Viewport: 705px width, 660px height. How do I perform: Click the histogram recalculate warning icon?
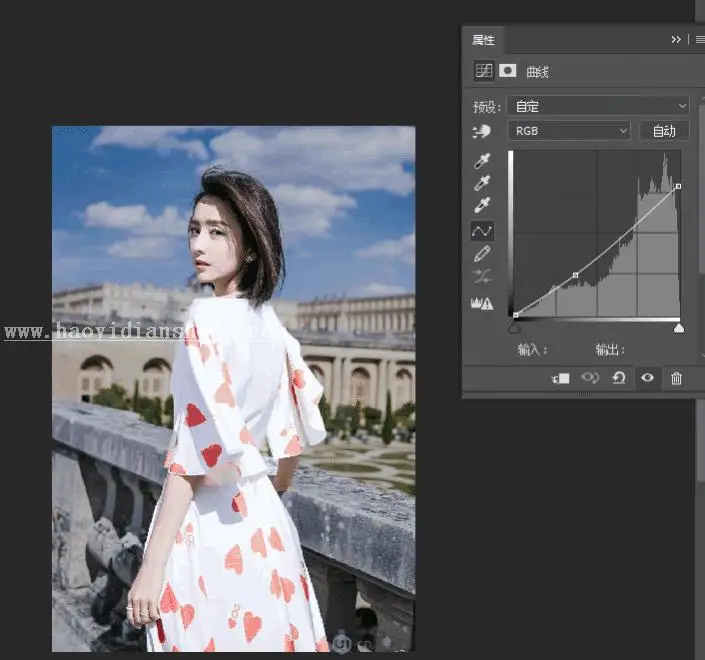click(482, 303)
